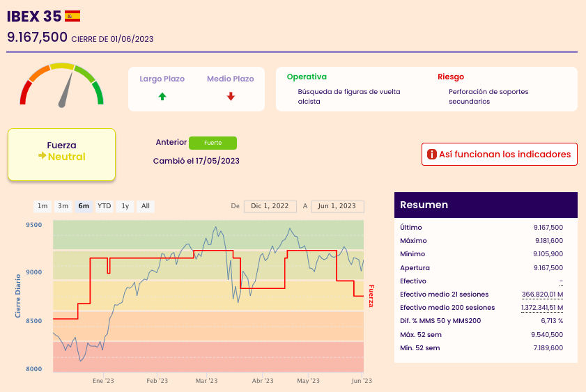Click the red down arrow under Medio Plazo

tap(231, 96)
